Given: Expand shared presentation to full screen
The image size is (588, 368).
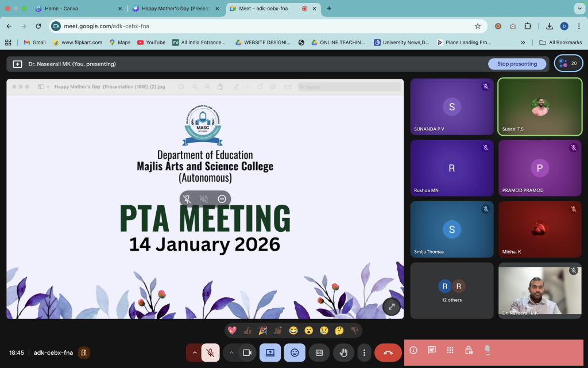Looking at the screenshot, I should coord(391,306).
